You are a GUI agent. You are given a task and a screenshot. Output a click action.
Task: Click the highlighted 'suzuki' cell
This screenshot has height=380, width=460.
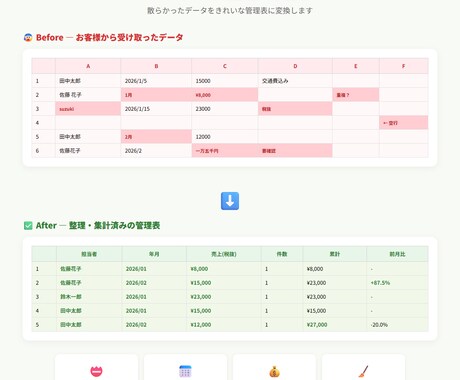pyautogui.click(x=88, y=109)
